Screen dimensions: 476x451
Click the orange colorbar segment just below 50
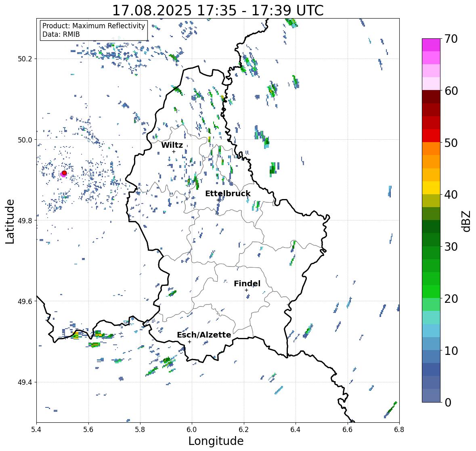coord(431,149)
